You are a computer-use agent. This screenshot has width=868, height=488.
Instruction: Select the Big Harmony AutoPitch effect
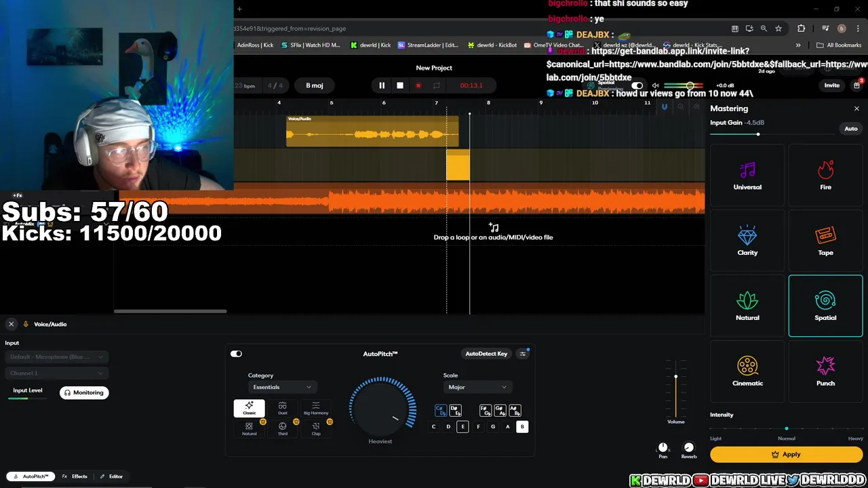[316, 408]
